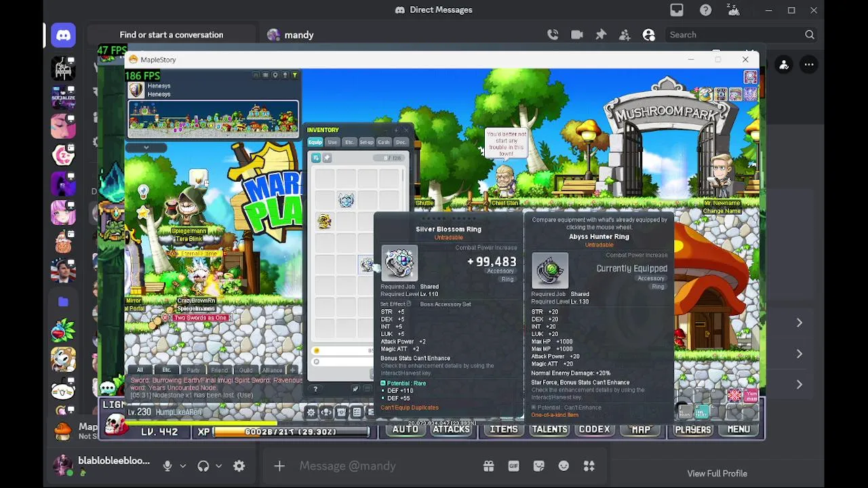Select the blue ring item in the inventory

tap(347, 200)
